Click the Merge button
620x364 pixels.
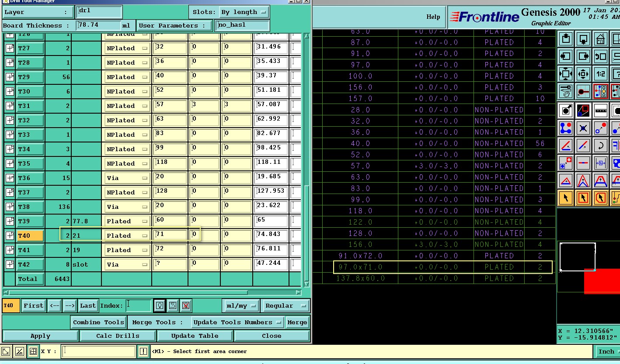tap(297, 322)
